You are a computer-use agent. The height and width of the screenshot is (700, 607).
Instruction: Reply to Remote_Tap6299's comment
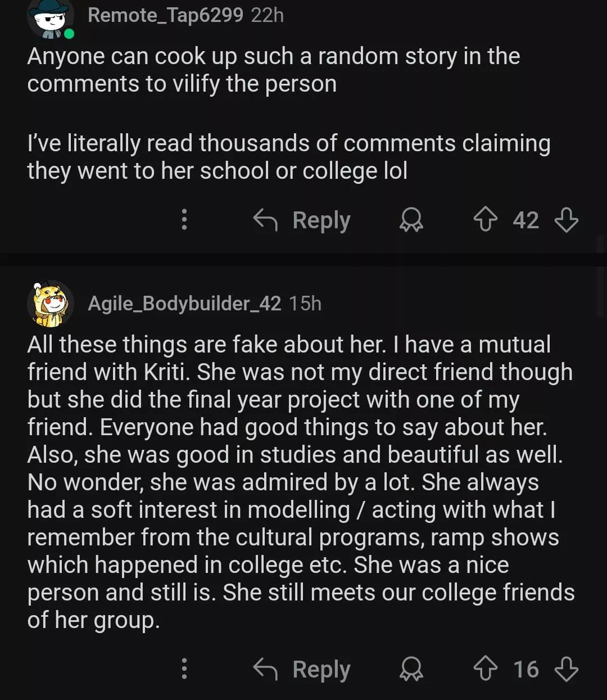coord(302,220)
